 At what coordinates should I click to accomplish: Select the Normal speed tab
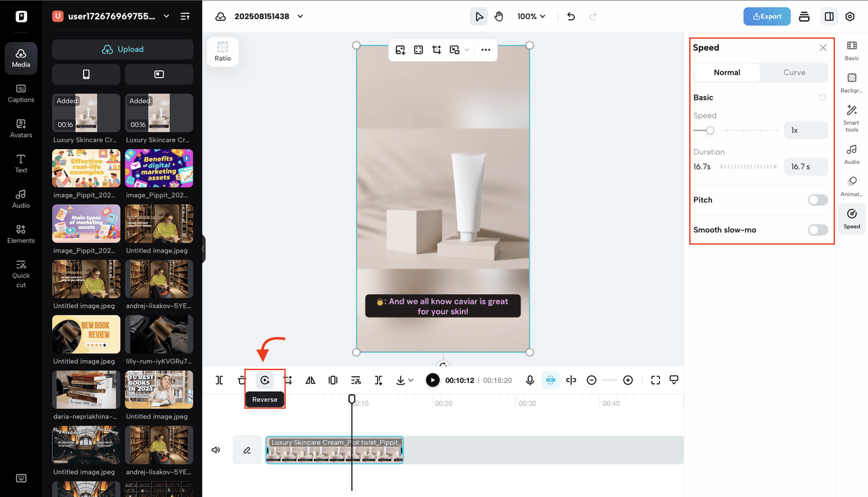click(727, 73)
